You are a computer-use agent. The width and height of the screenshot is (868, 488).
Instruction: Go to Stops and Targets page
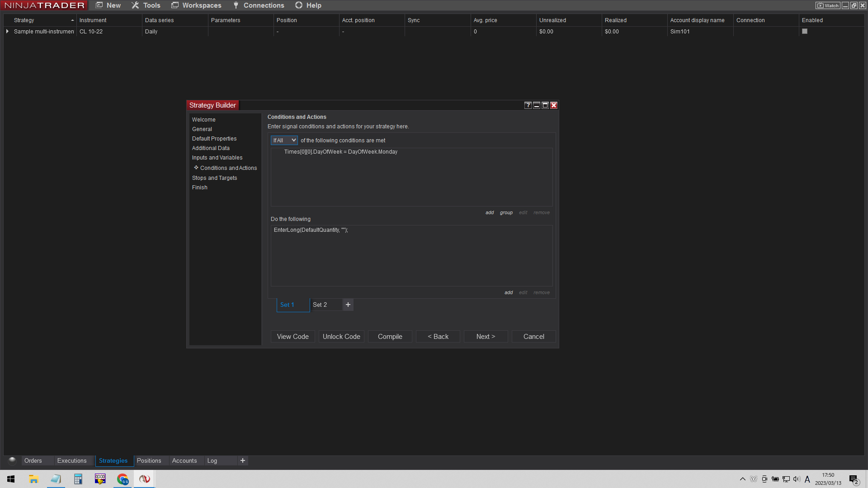(214, 178)
